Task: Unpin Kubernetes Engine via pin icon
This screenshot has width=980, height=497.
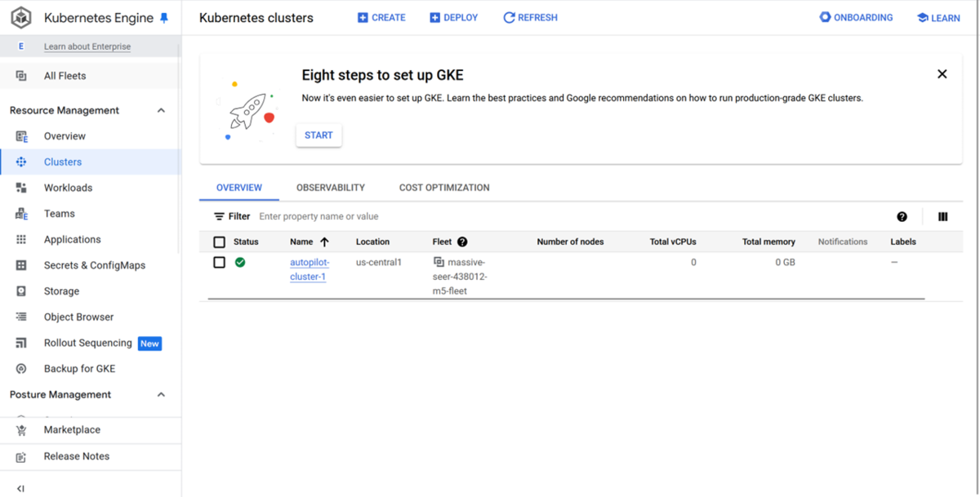Action: [x=164, y=18]
